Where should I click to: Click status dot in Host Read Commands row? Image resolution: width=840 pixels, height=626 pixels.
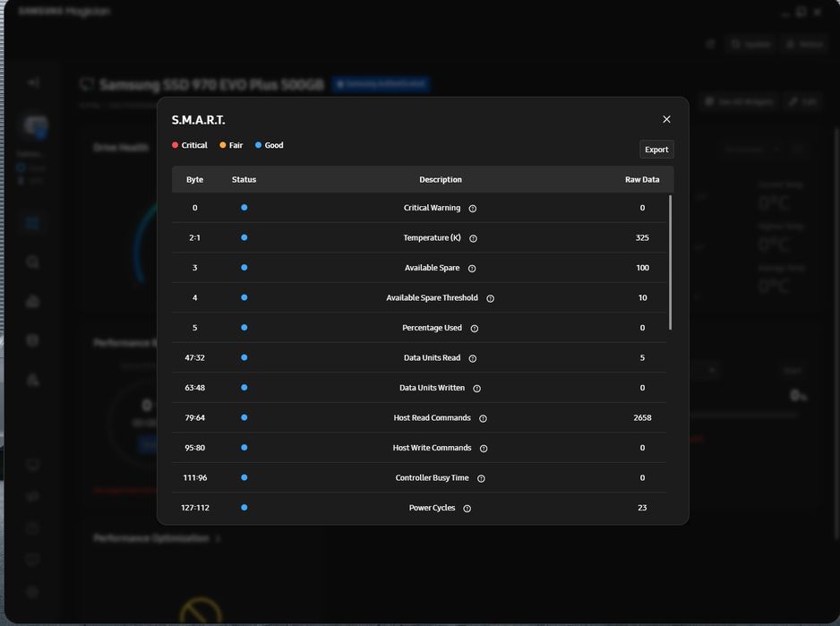244,417
